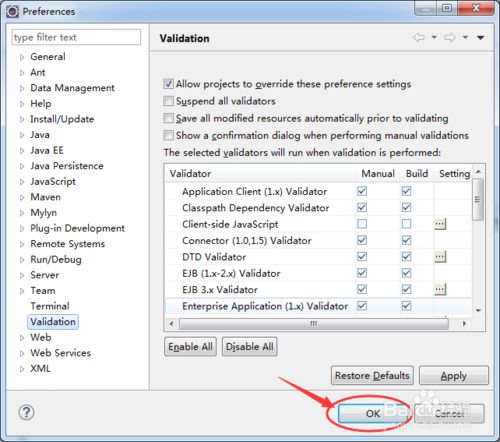Open the Validation page view menu
Viewport: 500px width, 442px height.
480,38
